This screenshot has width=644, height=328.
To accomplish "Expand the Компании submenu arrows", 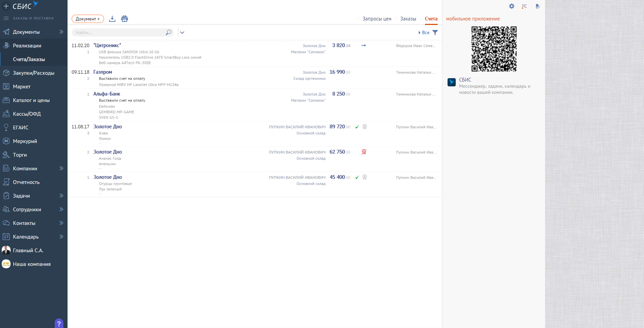I will coord(61,168).
